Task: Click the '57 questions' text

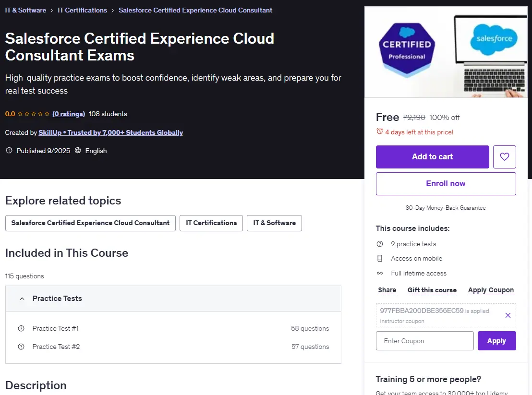Action: pos(310,347)
